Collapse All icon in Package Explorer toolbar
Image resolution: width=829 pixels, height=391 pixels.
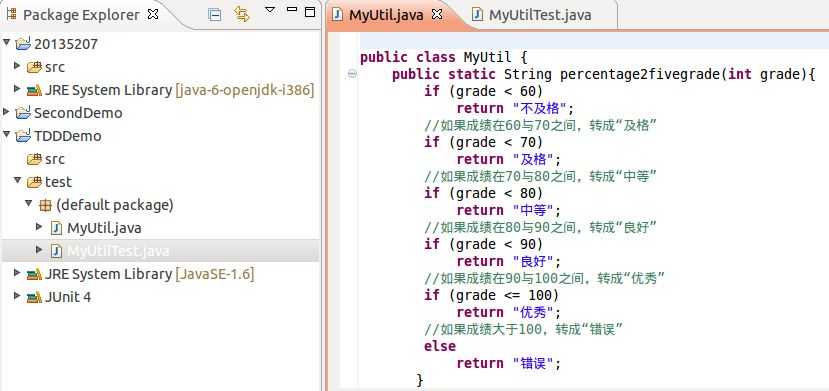[215, 14]
